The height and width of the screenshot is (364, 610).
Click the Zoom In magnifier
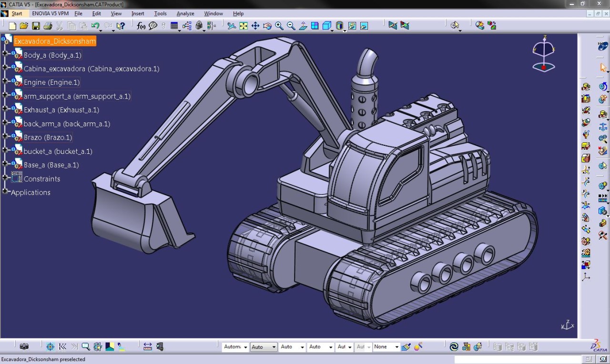pos(279,26)
